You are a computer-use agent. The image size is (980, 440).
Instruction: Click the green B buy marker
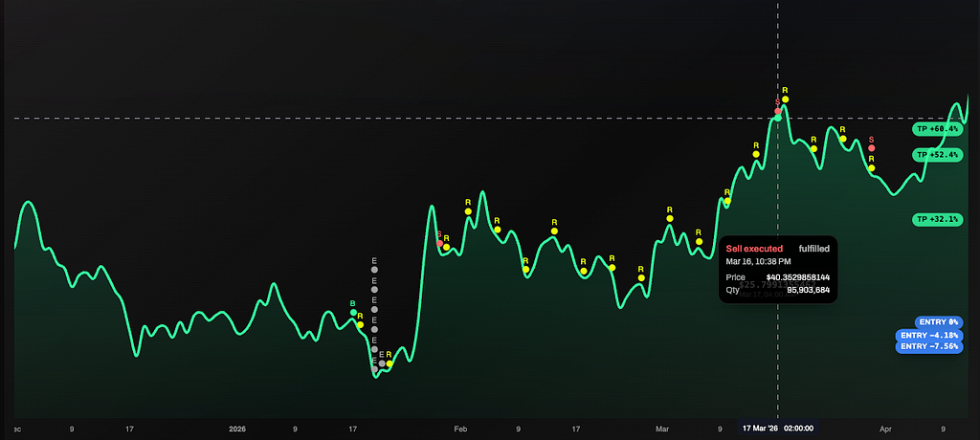pyautogui.click(x=352, y=313)
